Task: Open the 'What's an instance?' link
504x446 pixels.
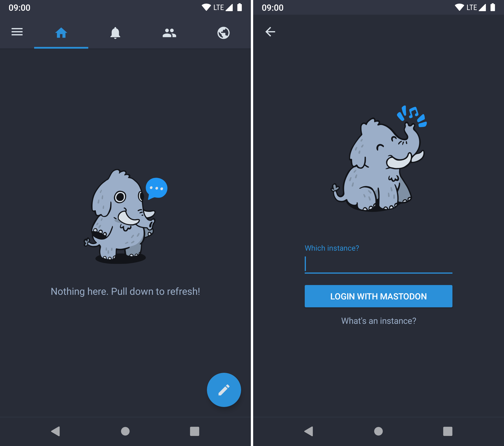Action: pyautogui.click(x=379, y=321)
